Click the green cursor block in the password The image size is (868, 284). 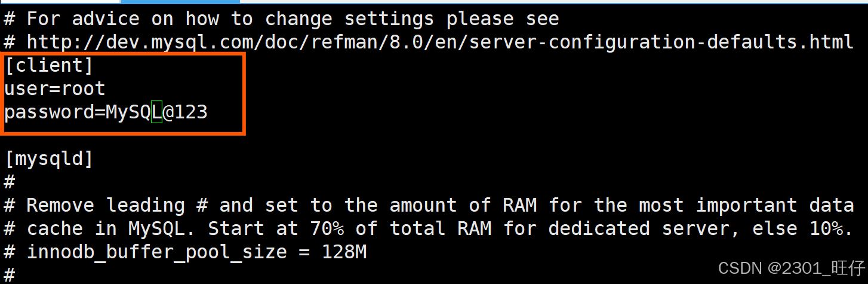pos(156,112)
